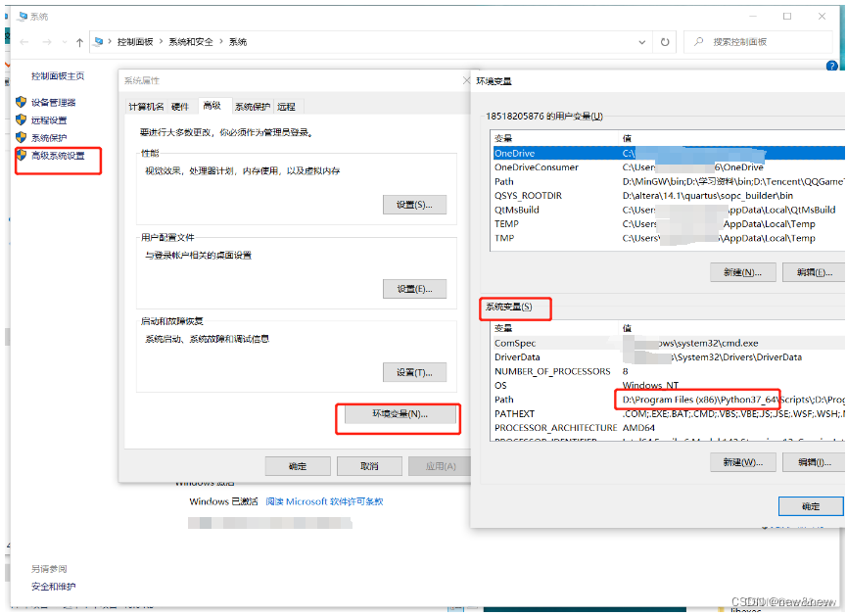Click 新建(N) under user variables
This screenshot has height=616, width=847.
(743, 273)
